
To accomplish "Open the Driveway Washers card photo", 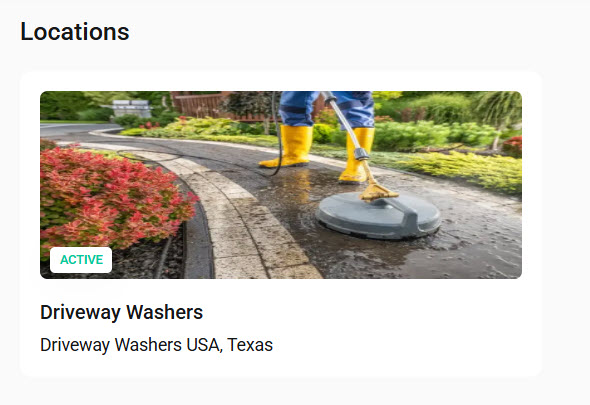I will (281, 185).
